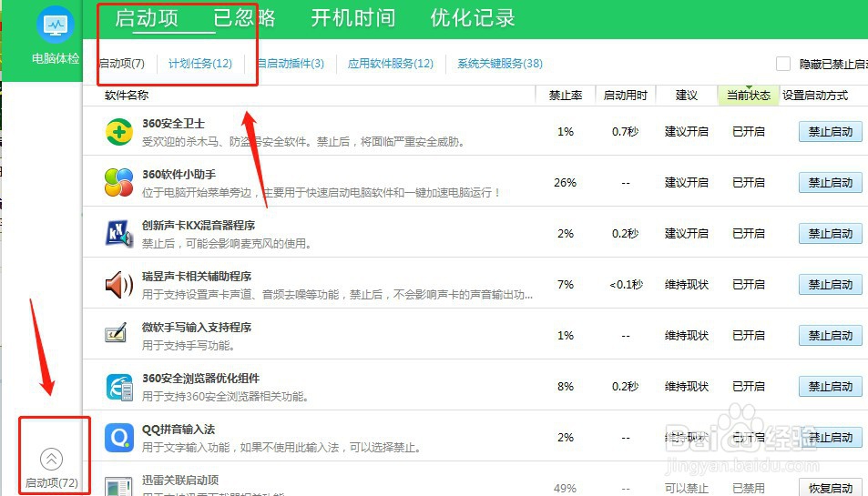868x496 pixels.
Task: Sort by the 软件名称 column header
Action: (127, 96)
